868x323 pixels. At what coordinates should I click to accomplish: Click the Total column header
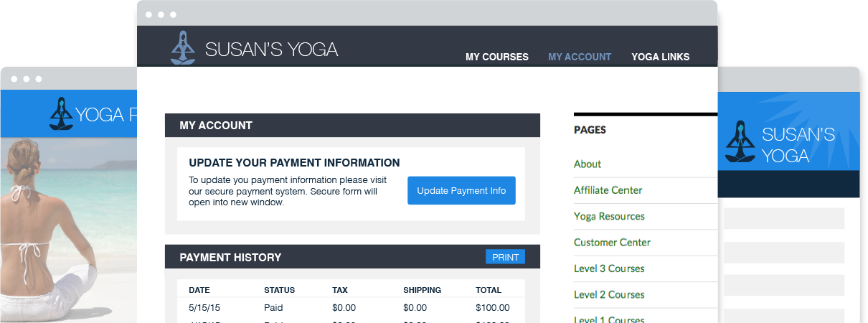(488, 290)
